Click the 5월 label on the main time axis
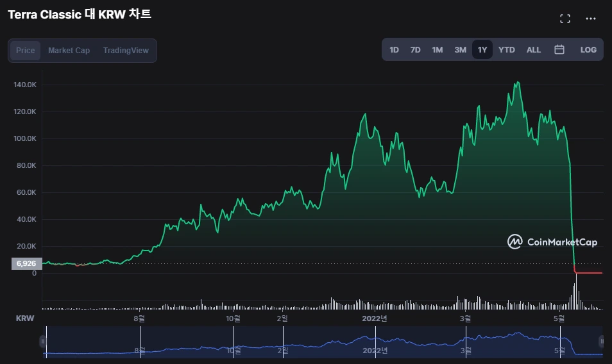612x364 pixels. (x=559, y=318)
